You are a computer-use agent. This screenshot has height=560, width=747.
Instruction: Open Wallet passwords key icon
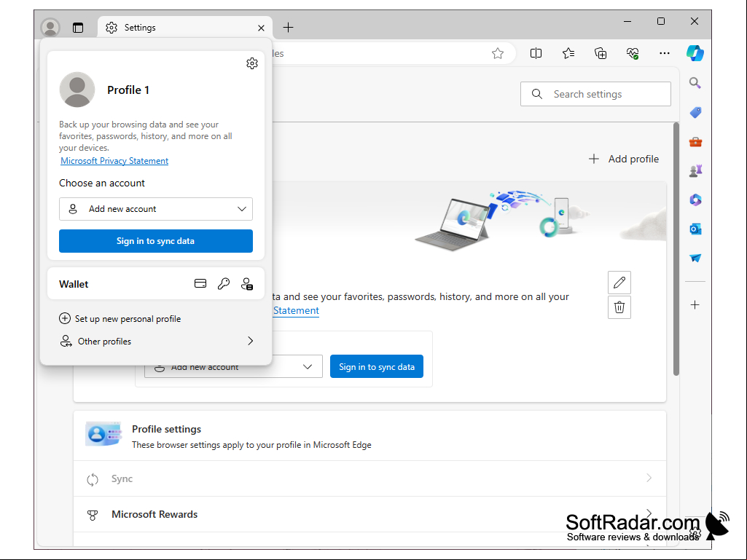224,284
